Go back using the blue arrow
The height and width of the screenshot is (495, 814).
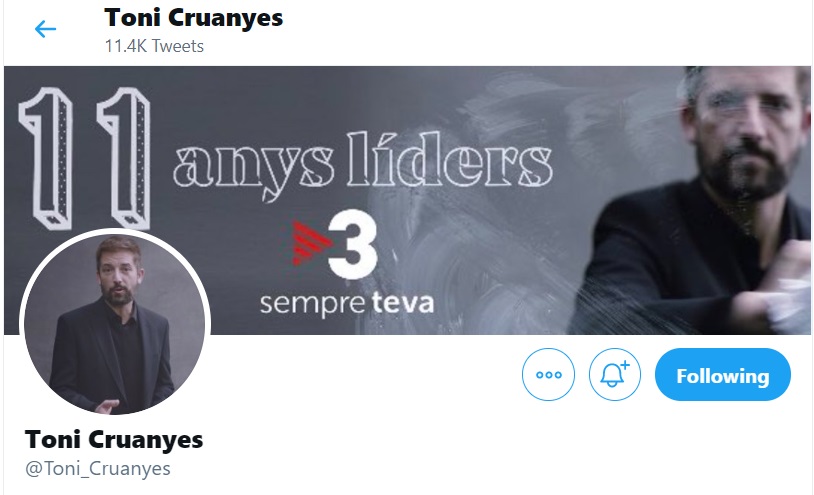click(x=45, y=29)
